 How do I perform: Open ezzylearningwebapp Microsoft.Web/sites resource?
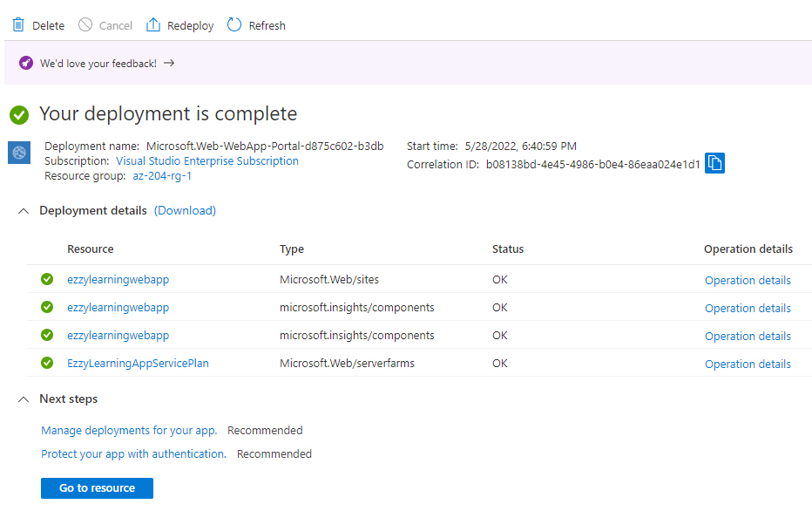[118, 280]
